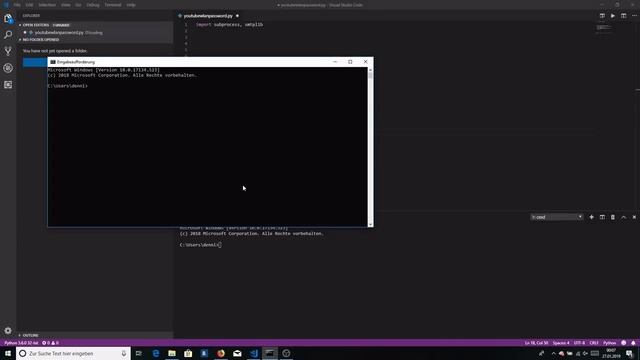Change end of line sequence CRLF
This screenshot has width=640, height=360.
594,343
